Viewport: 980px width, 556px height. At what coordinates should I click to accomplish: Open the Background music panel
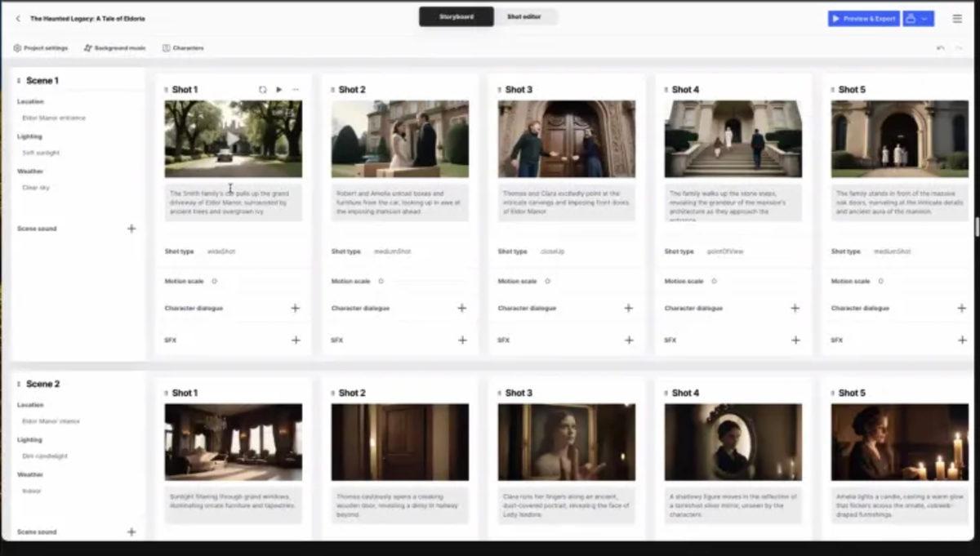coord(113,48)
